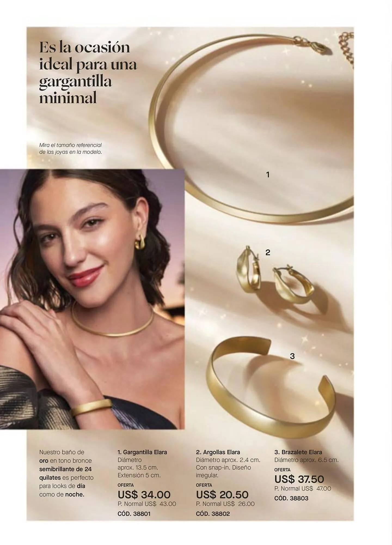Click the 'Mira el tamaño referencial' note
The width and height of the screenshot is (392, 545).
[x=71, y=149]
